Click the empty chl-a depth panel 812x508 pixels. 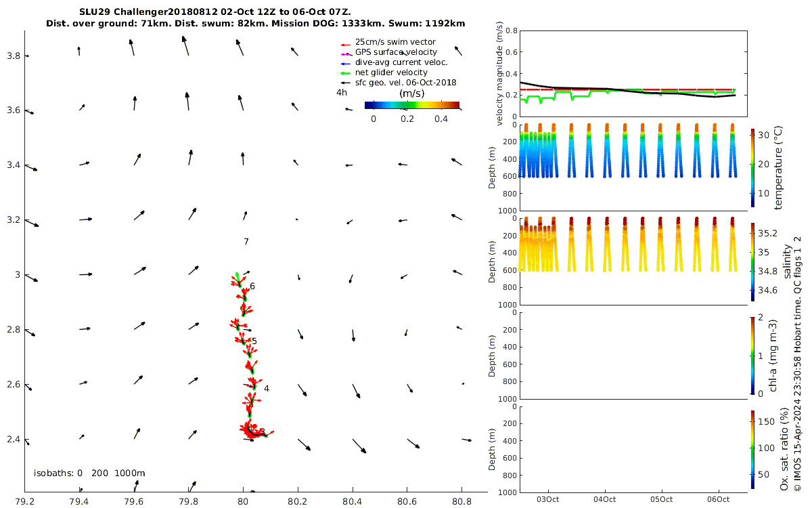(633, 355)
